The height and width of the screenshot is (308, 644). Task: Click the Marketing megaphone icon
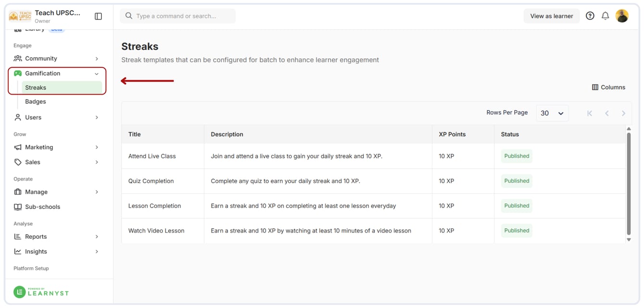[x=18, y=147]
